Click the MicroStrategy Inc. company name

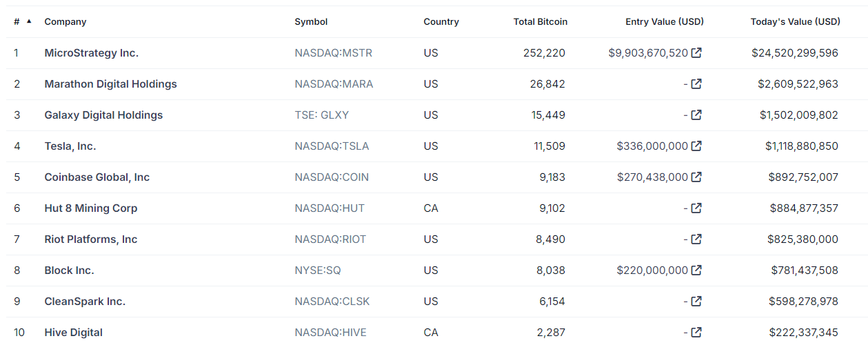point(92,53)
